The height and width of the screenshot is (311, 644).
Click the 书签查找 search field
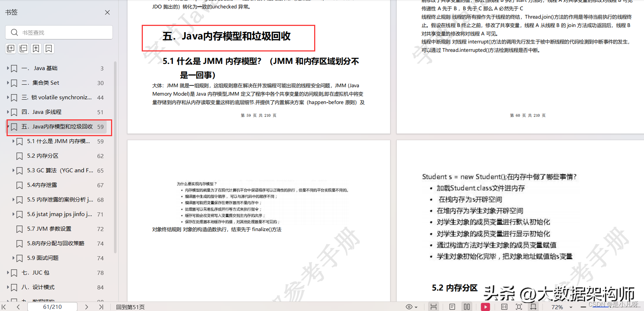click(x=59, y=32)
